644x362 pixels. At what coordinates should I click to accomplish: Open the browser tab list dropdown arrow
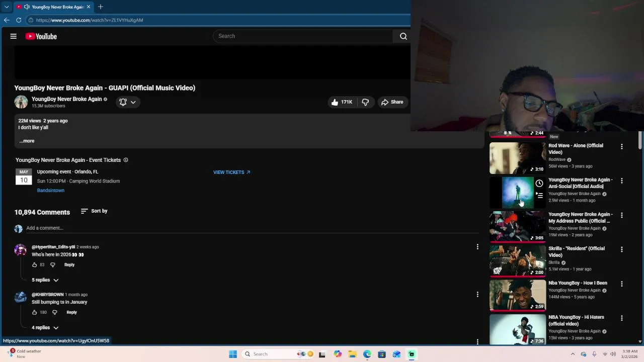[7, 7]
